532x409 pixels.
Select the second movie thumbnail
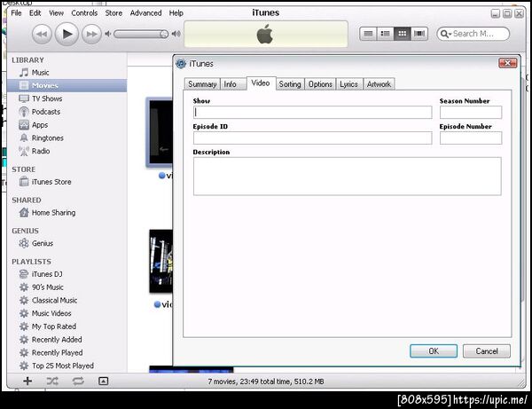pos(160,262)
